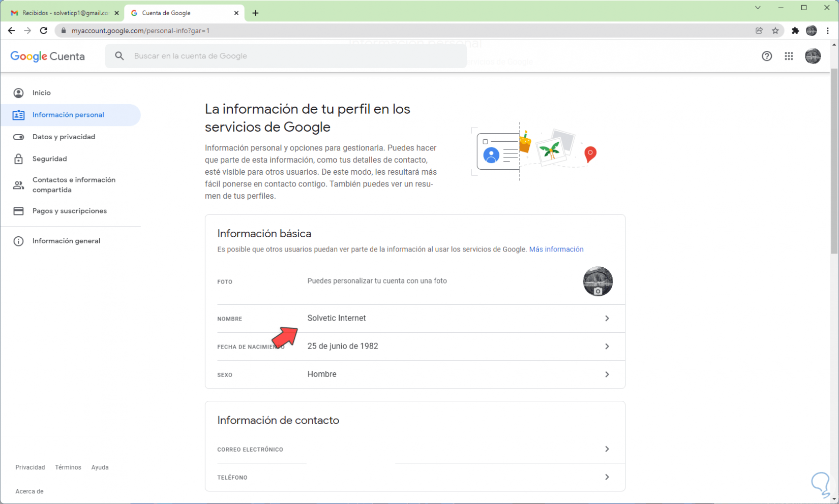The image size is (839, 504).
Task: Select the Cuenta de Google tab
Action: pos(184,13)
